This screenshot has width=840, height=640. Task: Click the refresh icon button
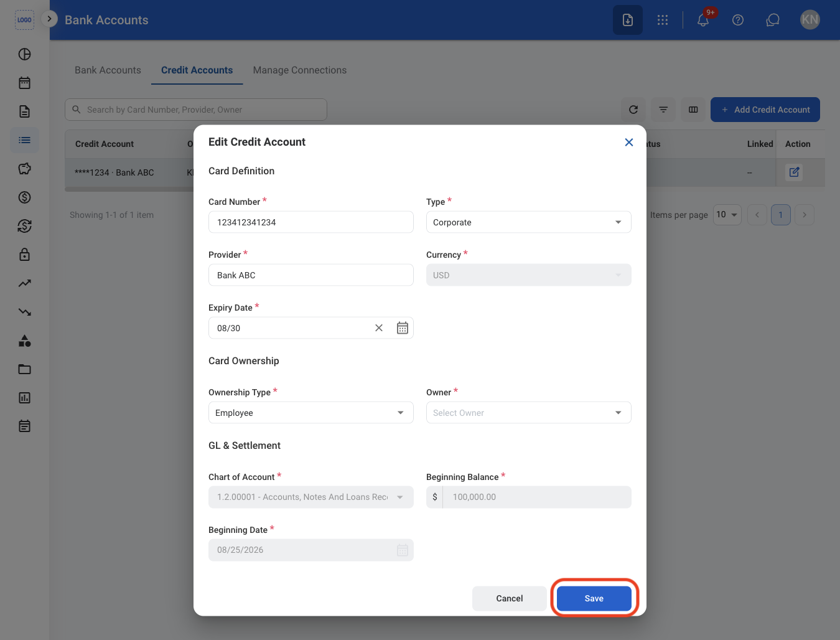[x=633, y=110]
